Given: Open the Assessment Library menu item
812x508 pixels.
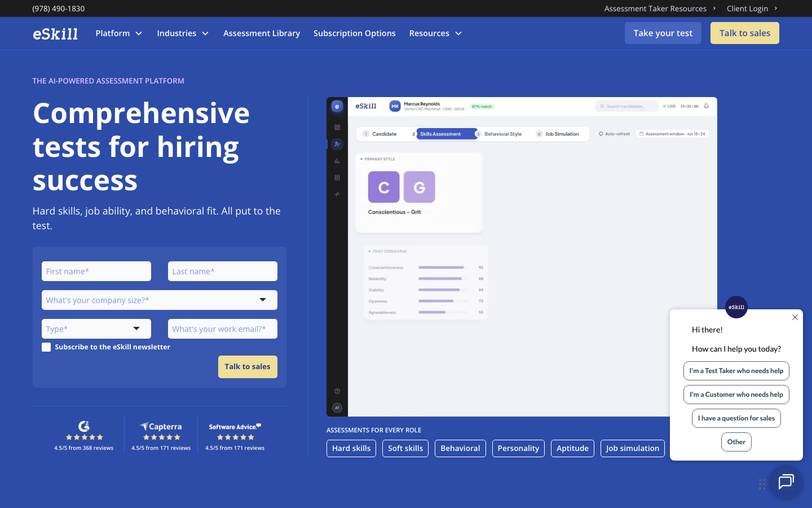Looking at the screenshot, I should click(262, 33).
